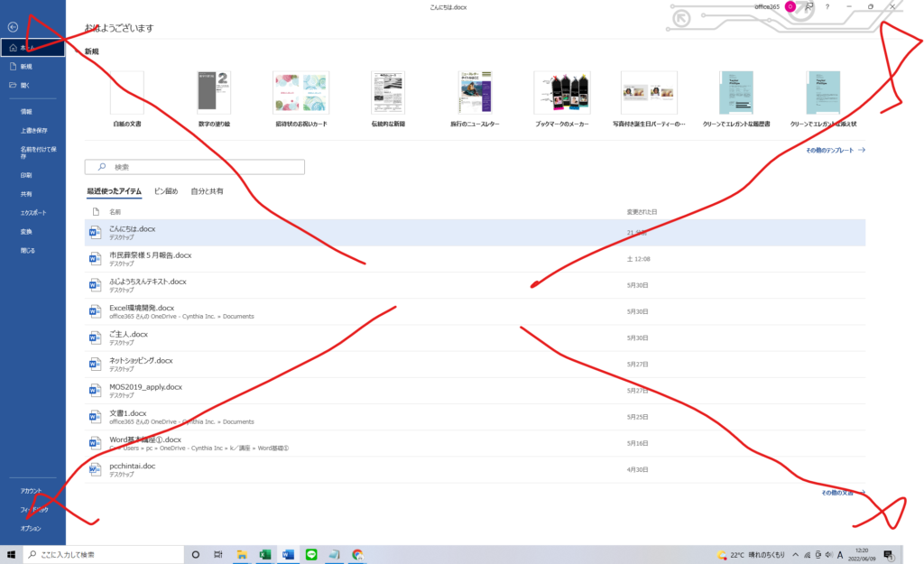Screen dimensions: 924x564
Task: Switch to the ピン留め (Pinned) tab
Action: click(166, 191)
